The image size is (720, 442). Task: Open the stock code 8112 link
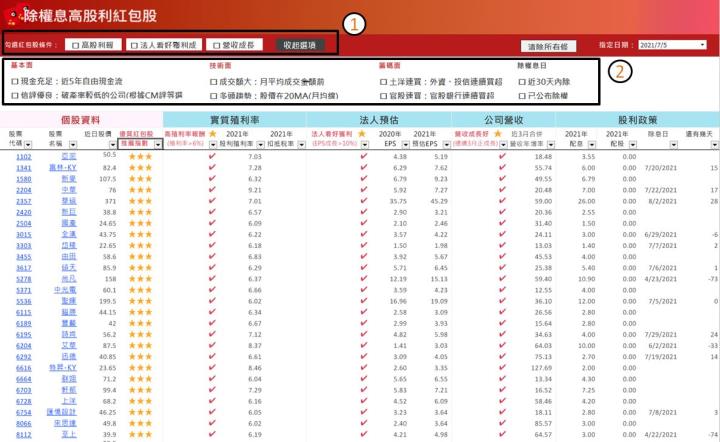[x=24, y=435]
